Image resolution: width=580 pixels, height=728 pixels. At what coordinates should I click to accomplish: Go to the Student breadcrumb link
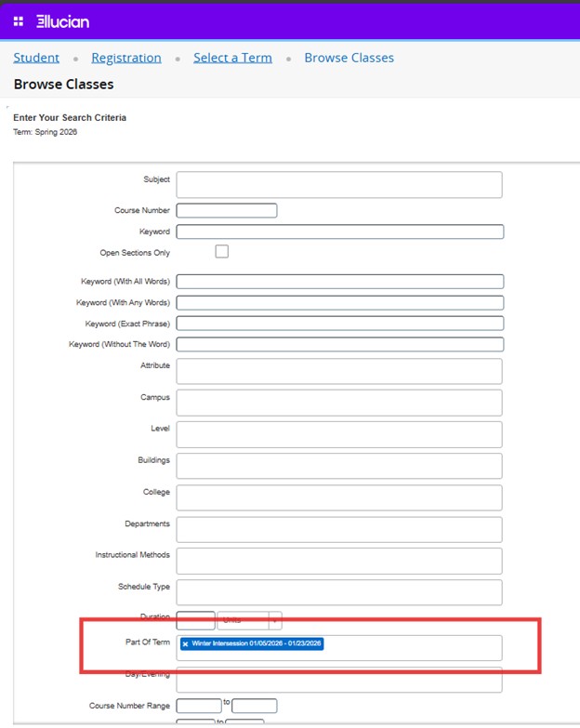36,58
